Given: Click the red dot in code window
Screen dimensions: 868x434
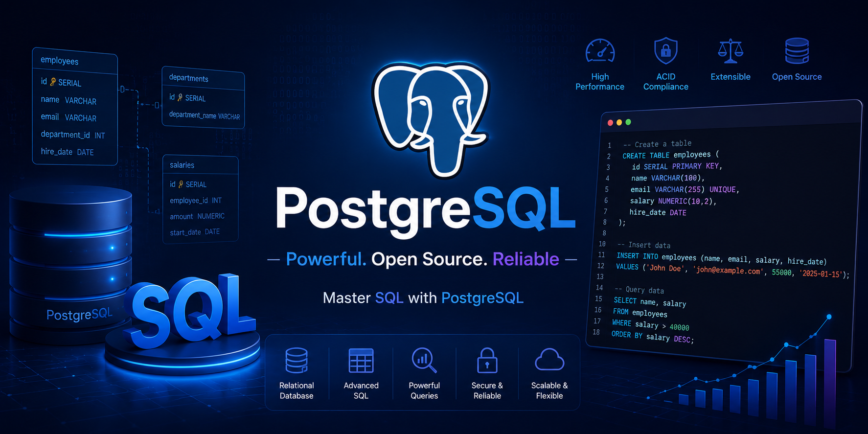Looking at the screenshot, I should [x=610, y=122].
